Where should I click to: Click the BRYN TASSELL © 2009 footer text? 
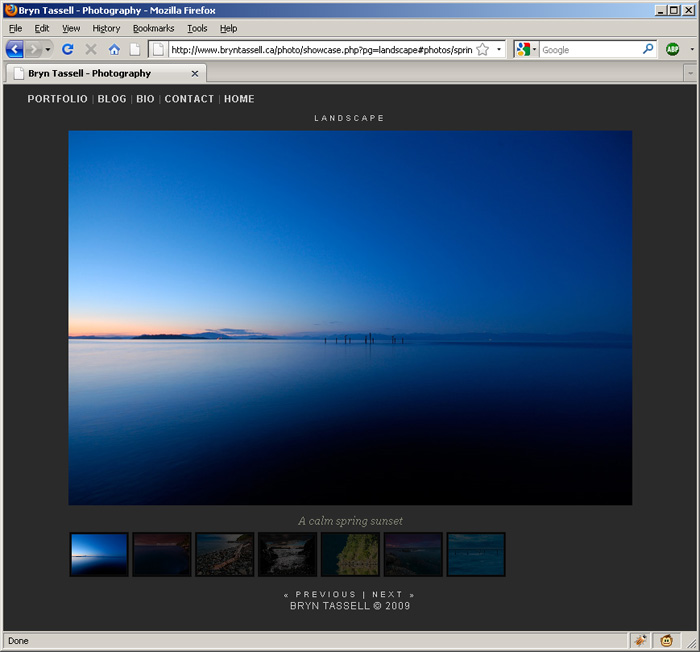350,606
